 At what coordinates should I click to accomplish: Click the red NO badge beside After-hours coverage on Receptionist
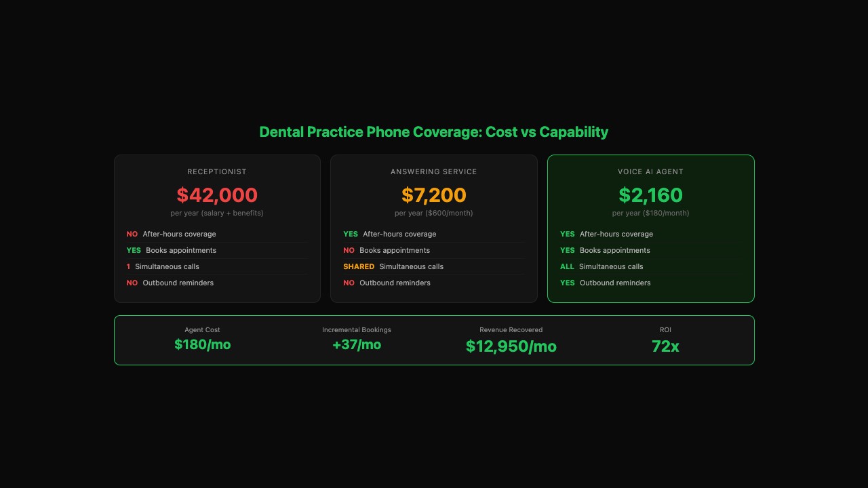[132, 234]
